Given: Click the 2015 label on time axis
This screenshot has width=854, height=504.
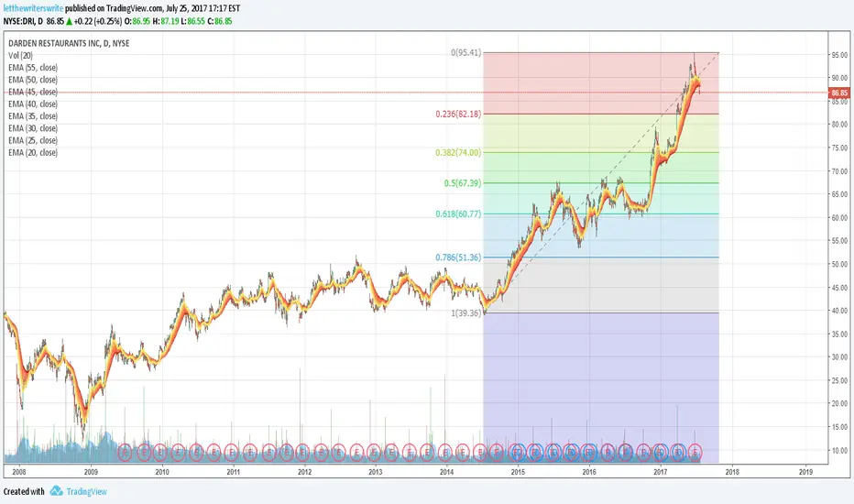Looking at the screenshot, I should click(518, 472).
